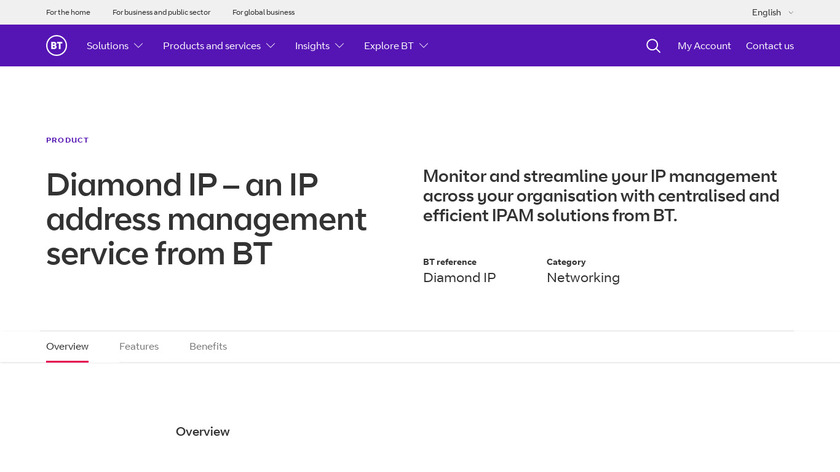Switch to the Benefits tab
The image size is (840, 472).
point(208,346)
